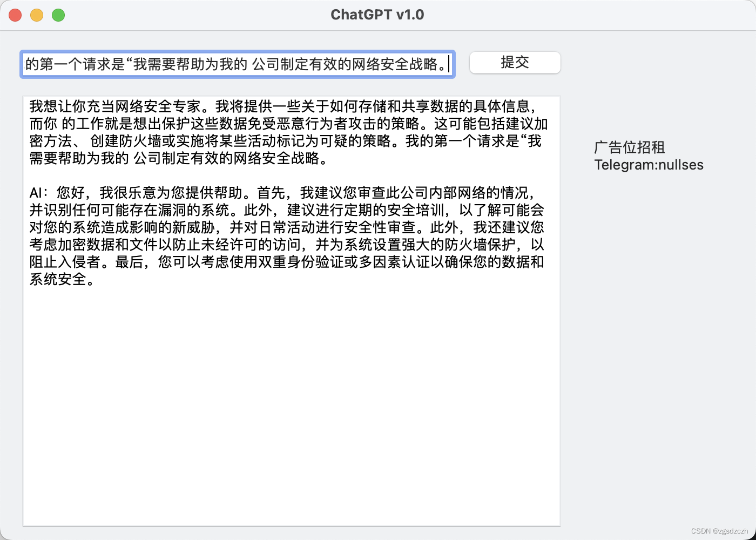This screenshot has width=756, height=540.
Task: Click the line starting 阻止入侵者
Action: (287, 262)
